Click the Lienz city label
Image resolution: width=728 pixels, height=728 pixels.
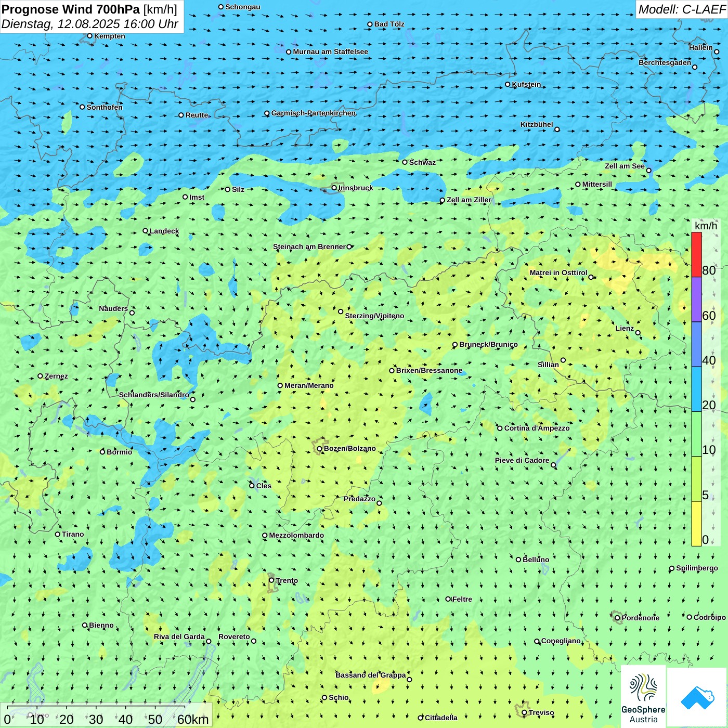click(625, 328)
